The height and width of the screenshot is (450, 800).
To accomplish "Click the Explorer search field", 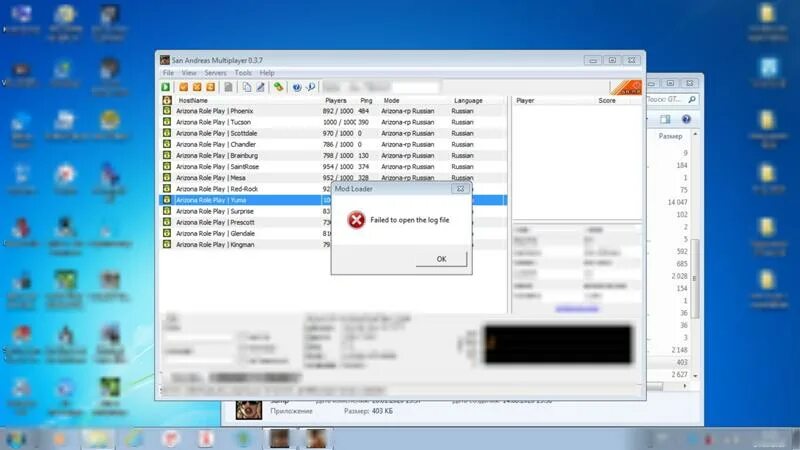I will [x=671, y=99].
